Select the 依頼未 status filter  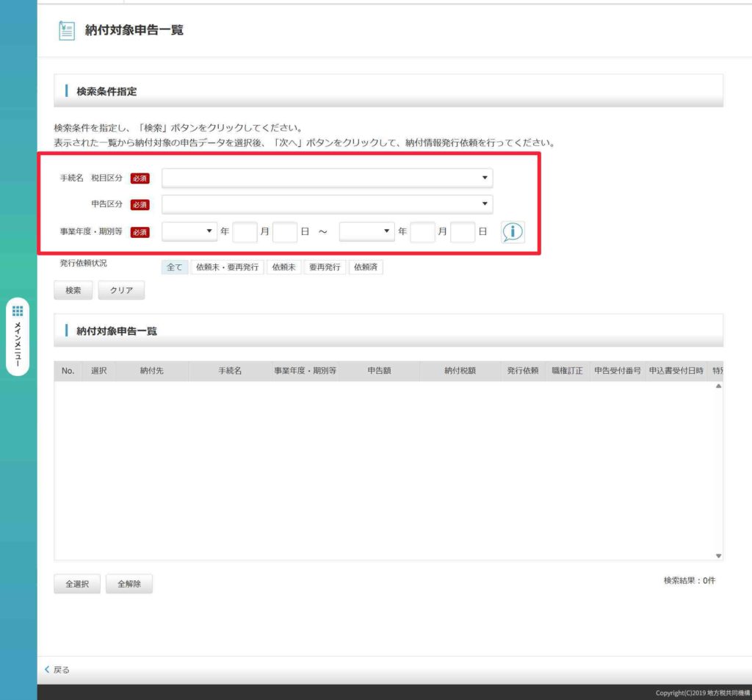tap(284, 267)
